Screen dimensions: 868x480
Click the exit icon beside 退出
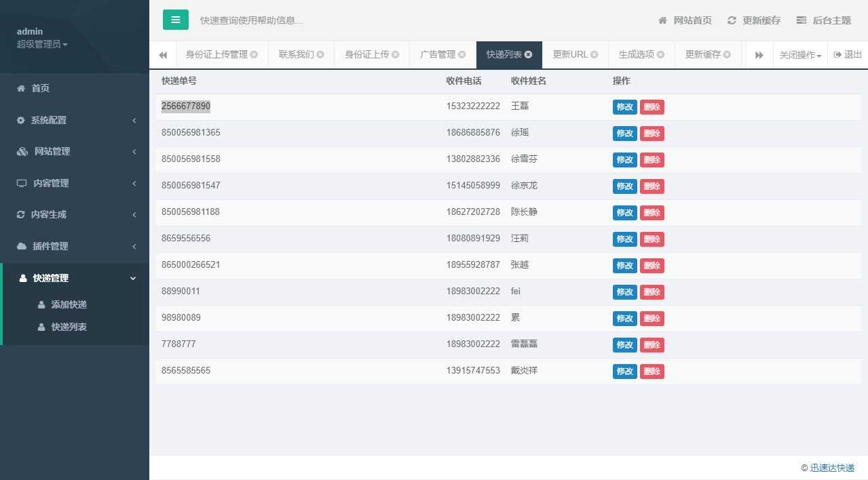coord(837,54)
